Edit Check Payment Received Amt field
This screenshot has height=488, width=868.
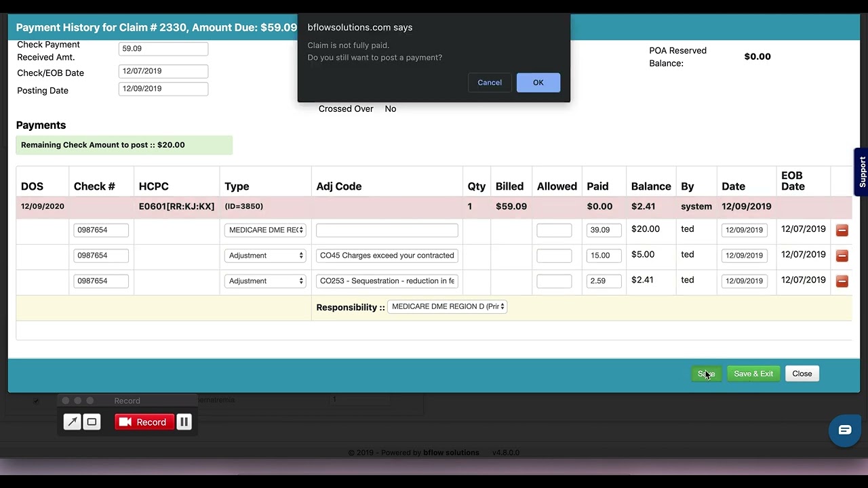tap(163, 49)
